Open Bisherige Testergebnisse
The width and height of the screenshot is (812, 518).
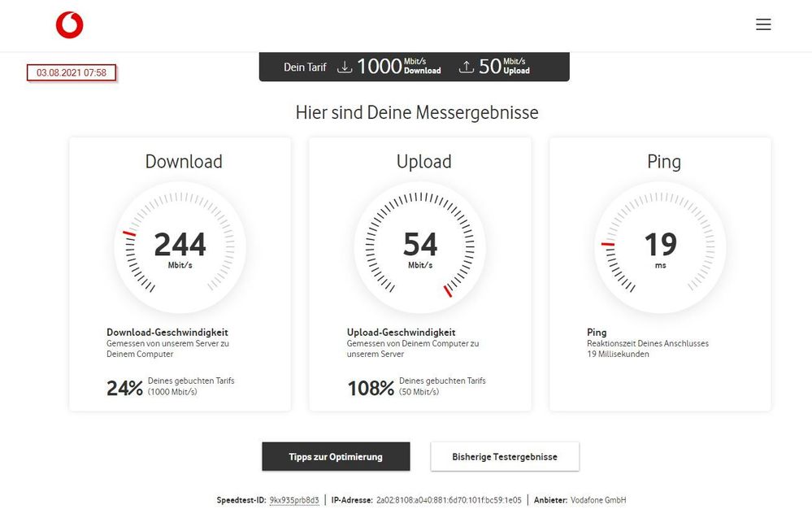[505, 456]
